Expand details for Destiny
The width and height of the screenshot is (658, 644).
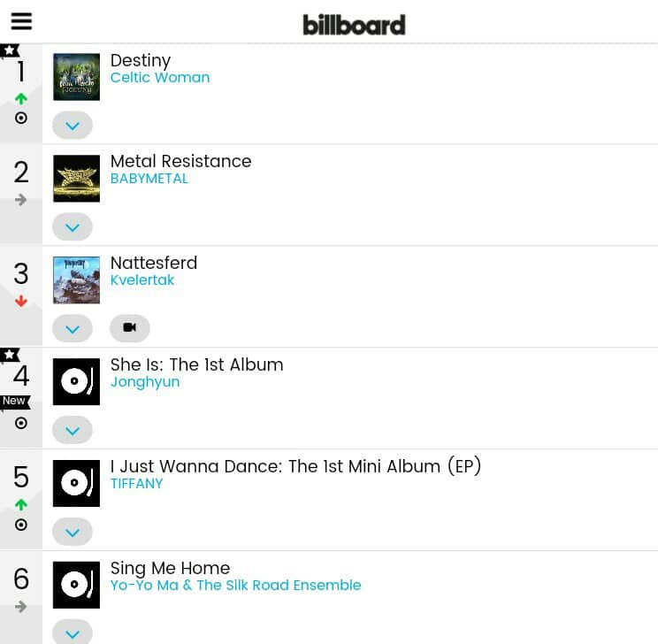[x=73, y=126]
